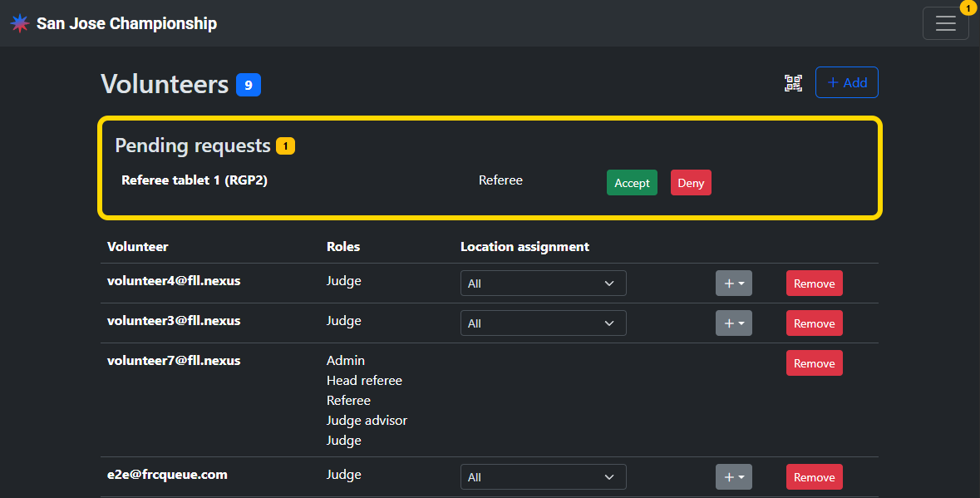Screen dimensions: 980x498
Task: Click the notification badge on menu button
Action: coord(968,8)
